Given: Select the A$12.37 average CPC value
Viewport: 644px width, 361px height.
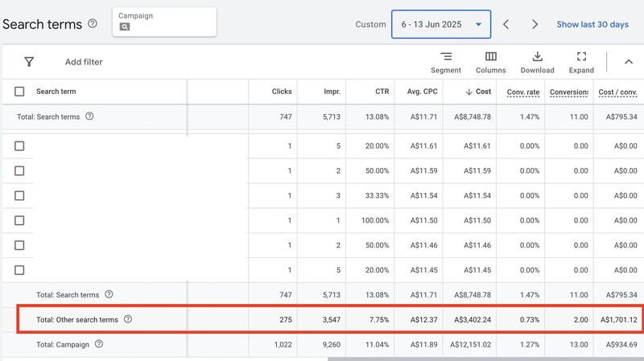Looking at the screenshot, I should [x=424, y=319].
